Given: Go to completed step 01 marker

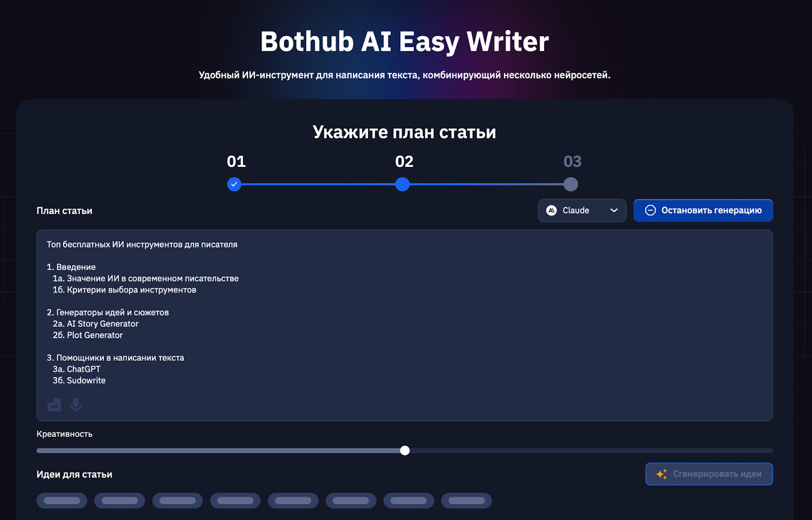Looking at the screenshot, I should click(234, 184).
